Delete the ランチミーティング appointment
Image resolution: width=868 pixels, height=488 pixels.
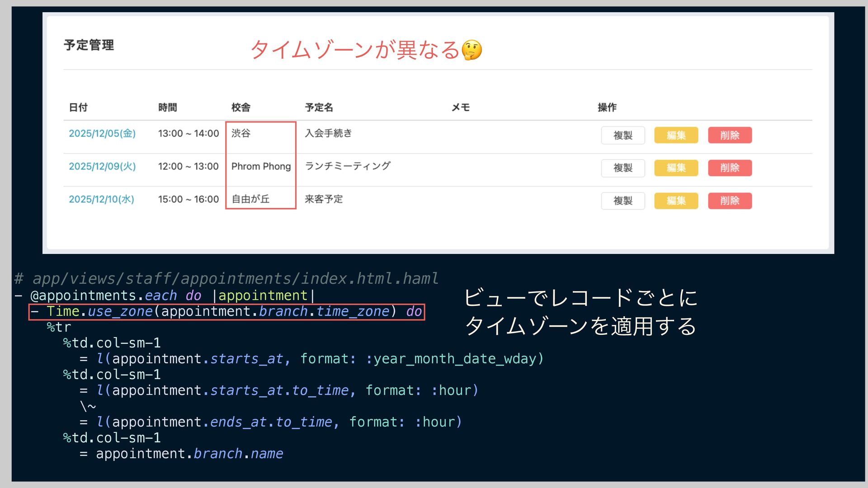click(730, 168)
